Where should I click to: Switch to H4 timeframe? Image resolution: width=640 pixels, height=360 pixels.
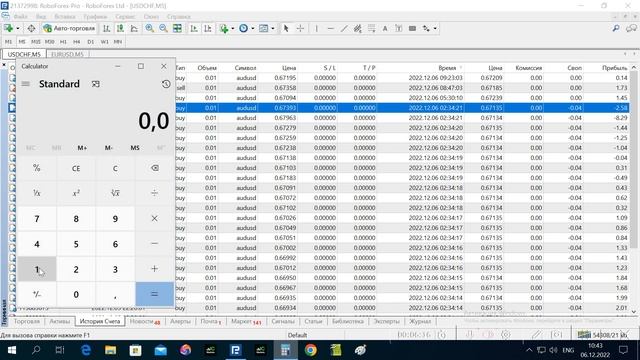click(77, 42)
